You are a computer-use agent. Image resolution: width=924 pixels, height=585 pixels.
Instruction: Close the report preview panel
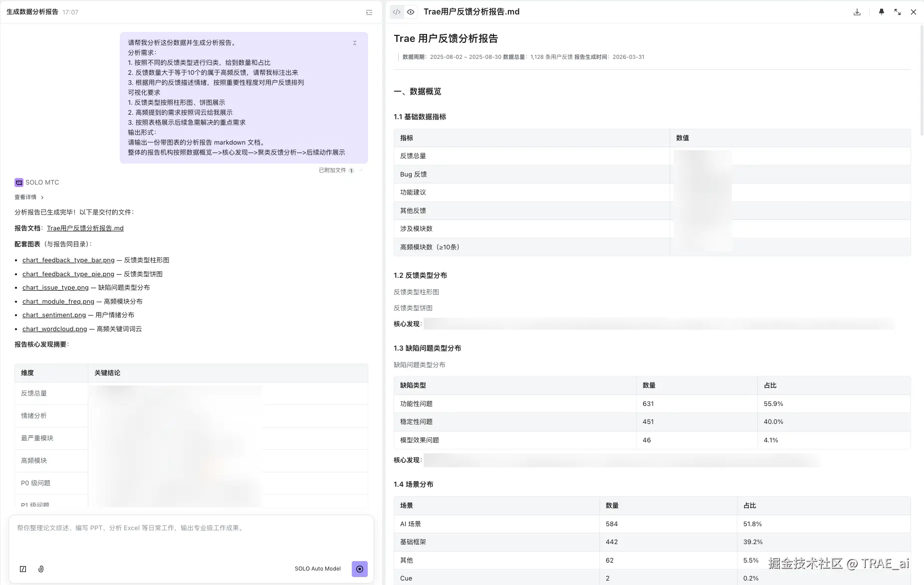point(914,12)
